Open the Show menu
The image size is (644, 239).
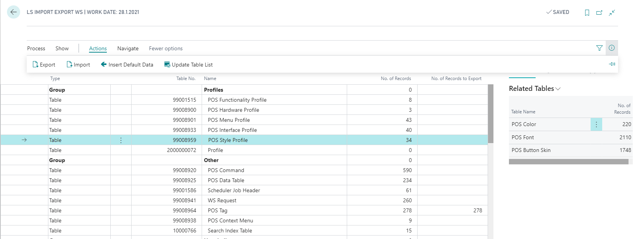[x=62, y=49]
